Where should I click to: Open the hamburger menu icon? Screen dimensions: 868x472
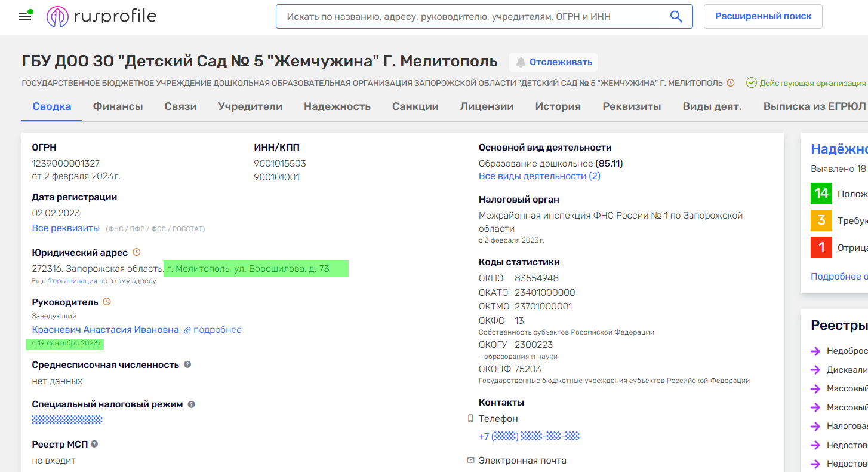25,16
